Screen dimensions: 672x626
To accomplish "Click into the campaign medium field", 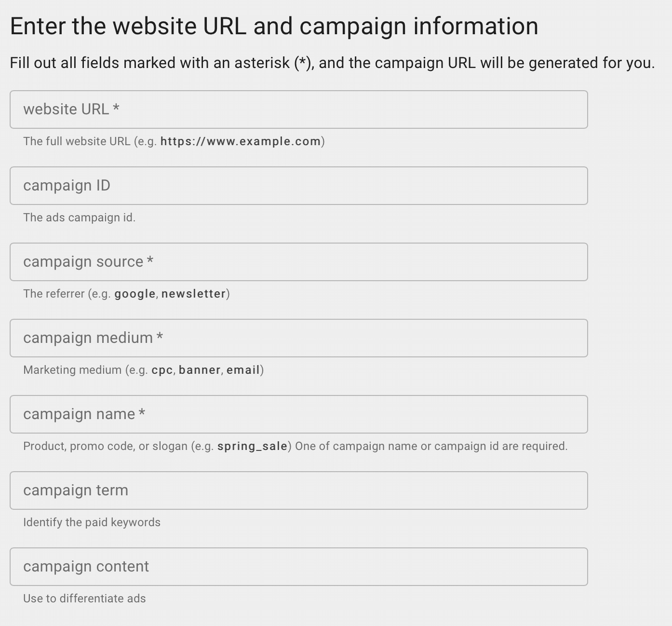I will [x=298, y=338].
